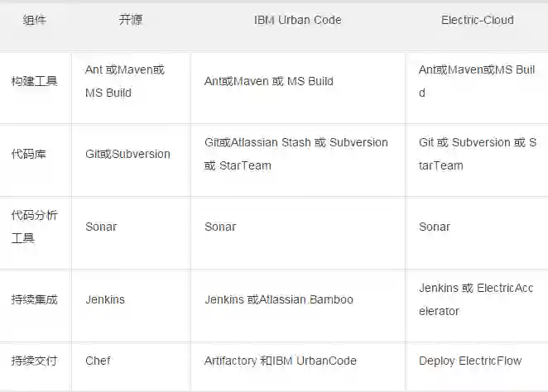This screenshot has width=548, height=392.
Task: Click the 开源 column header
Action: point(131,20)
